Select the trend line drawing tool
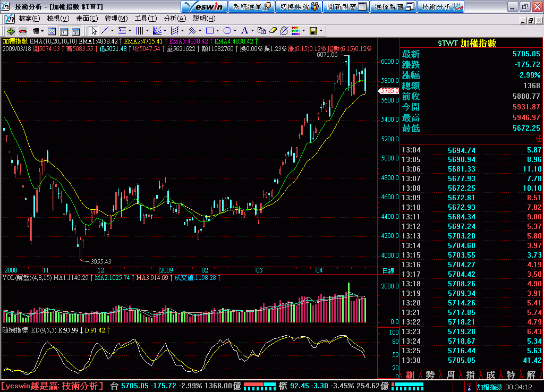The image size is (544, 392). pos(105,31)
